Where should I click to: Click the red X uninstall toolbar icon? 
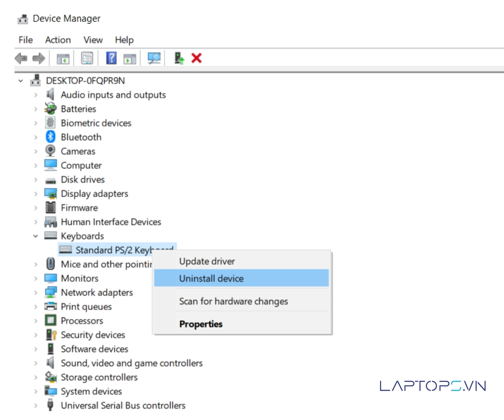click(196, 58)
